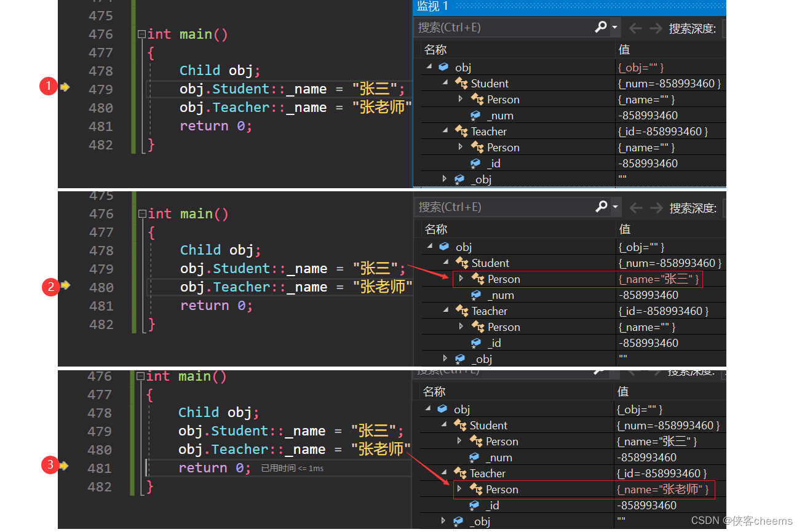Image resolution: width=802 pixels, height=532 pixels.
Task: Open search options dropdown arrow in middle snapshot
Action: [615, 207]
